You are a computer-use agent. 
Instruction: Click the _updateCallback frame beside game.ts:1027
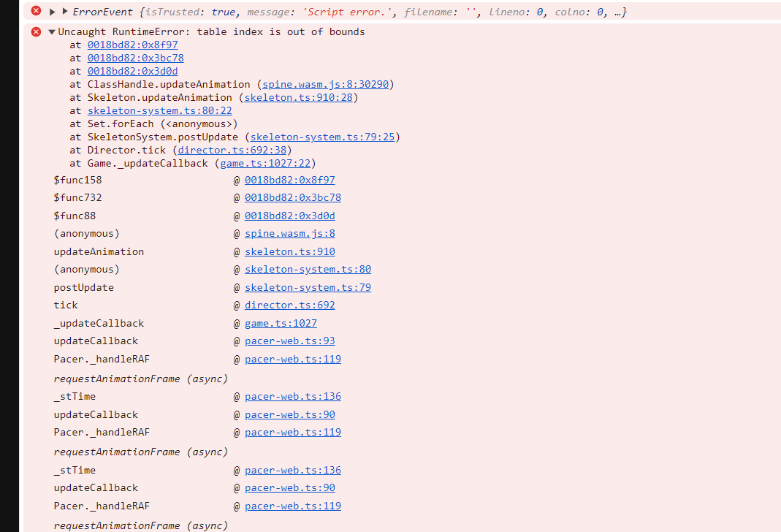99,323
